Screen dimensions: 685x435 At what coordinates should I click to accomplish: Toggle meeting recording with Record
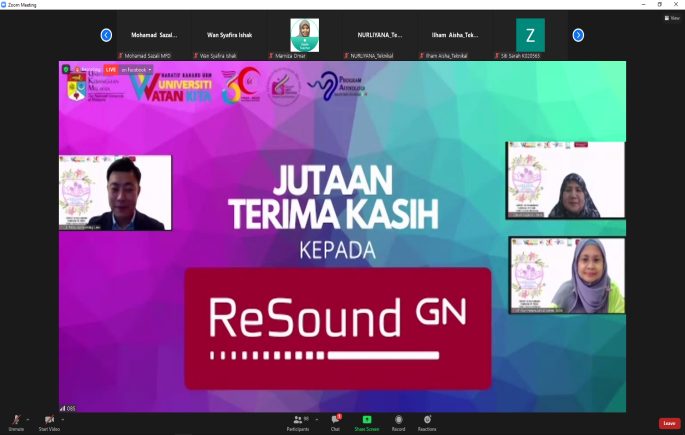[x=398, y=420]
